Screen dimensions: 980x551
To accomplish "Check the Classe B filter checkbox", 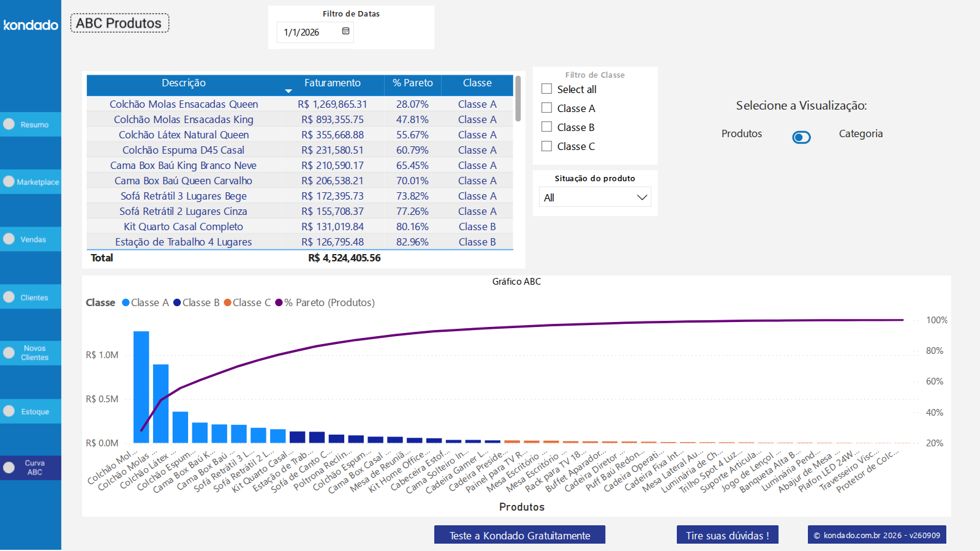I will point(547,127).
